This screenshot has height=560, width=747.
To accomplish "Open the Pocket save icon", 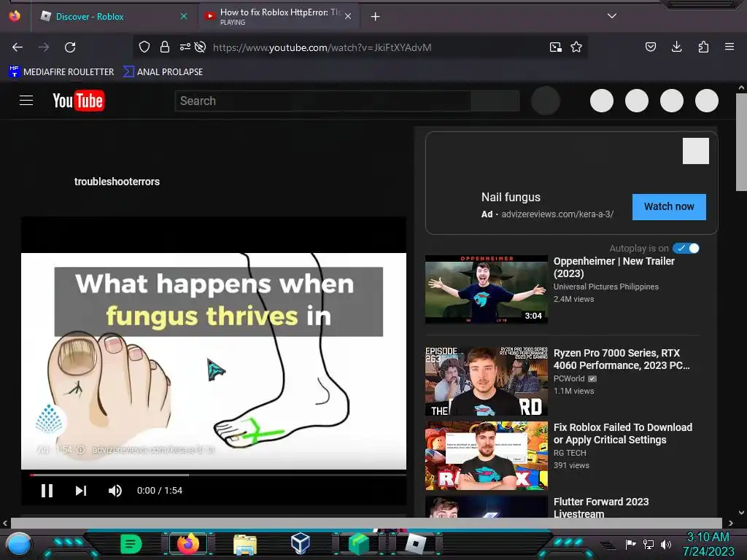I will (x=650, y=47).
